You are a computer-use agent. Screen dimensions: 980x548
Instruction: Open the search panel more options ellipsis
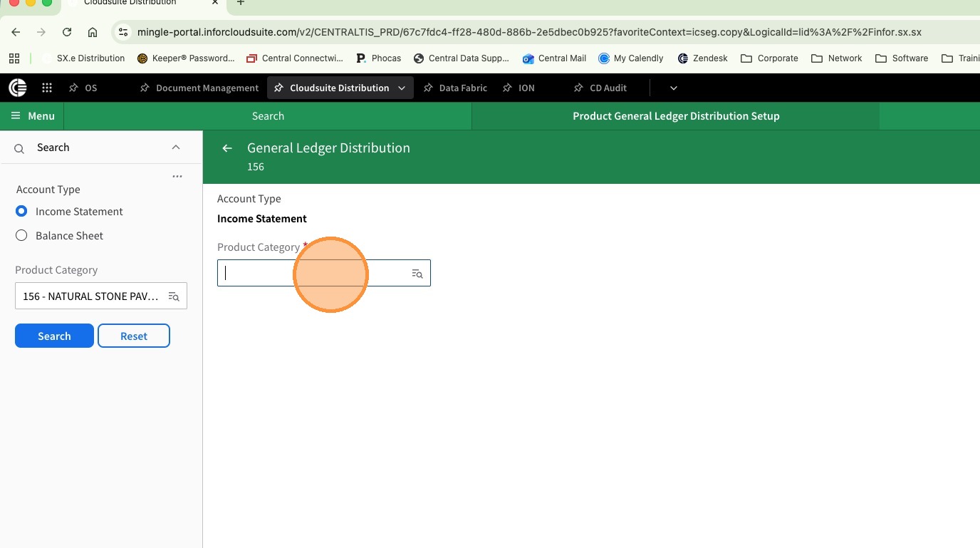(x=177, y=176)
